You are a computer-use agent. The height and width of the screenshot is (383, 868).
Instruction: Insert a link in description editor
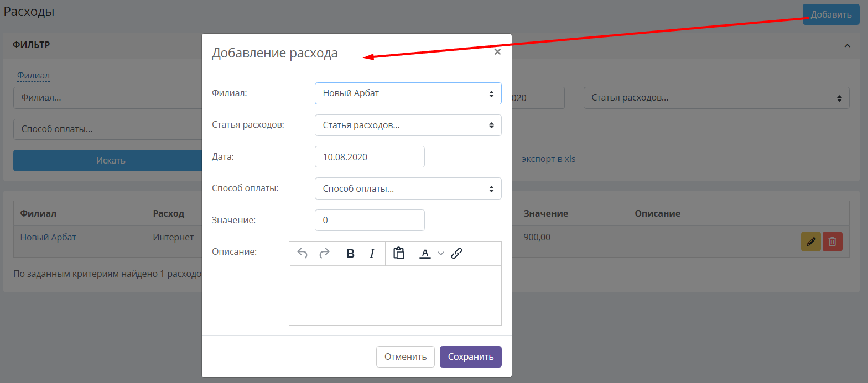coord(456,253)
